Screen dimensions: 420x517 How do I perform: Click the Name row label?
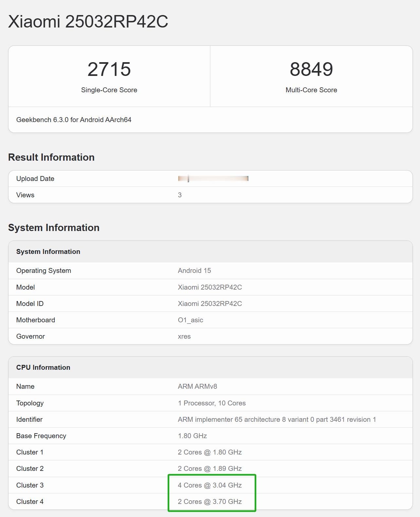click(x=25, y=386)
